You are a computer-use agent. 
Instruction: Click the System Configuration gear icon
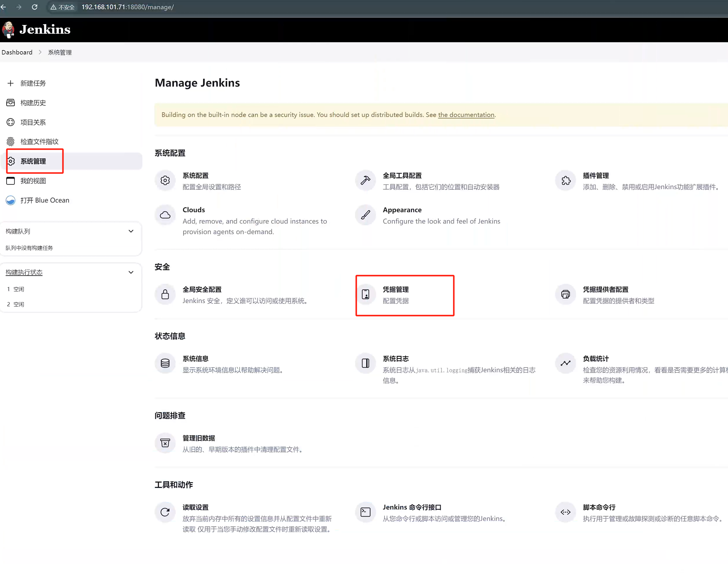pos(165,180)
